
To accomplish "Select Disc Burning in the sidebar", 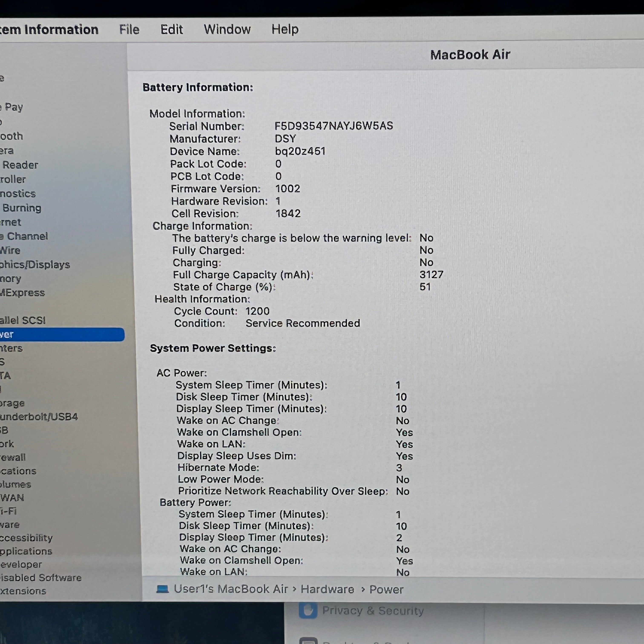I will tap(21, 208).
